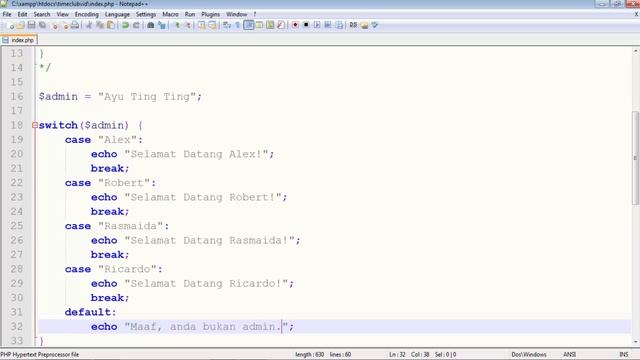Click the vertical scrollbar thumb
Screen dimensions: 640x360
coord(636,157)
